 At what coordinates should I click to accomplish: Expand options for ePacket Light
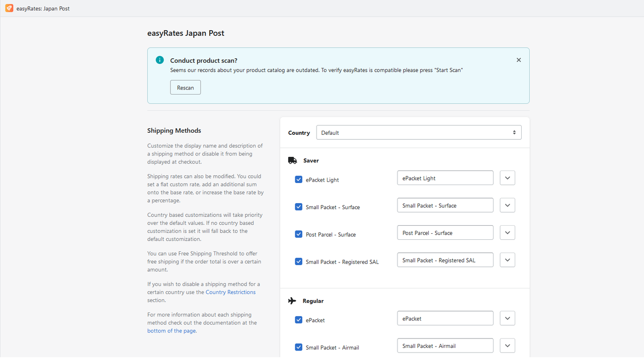tap(507, 178)
